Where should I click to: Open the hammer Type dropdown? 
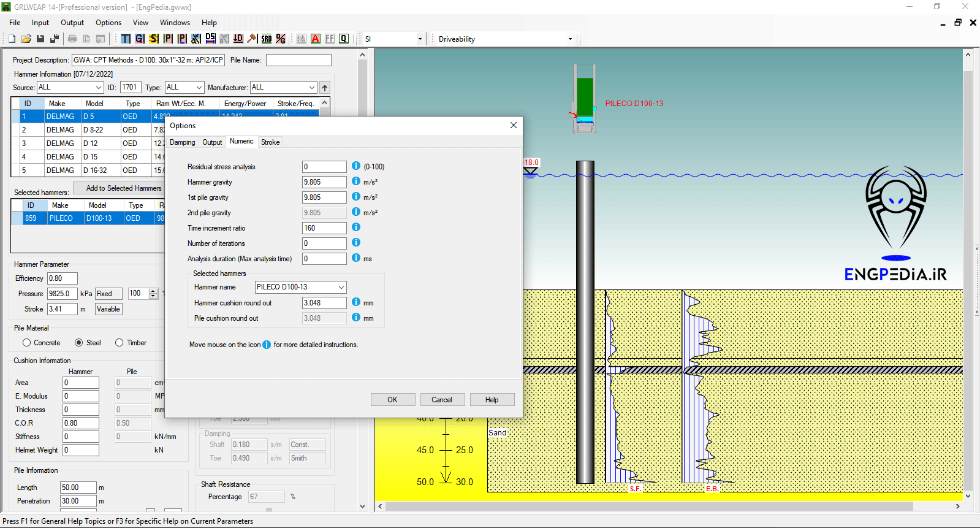click(x=184, y=87)
